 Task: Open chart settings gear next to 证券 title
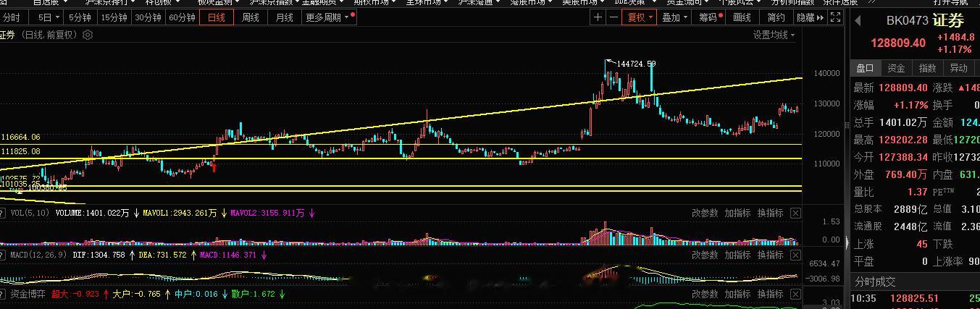point(88,35)
